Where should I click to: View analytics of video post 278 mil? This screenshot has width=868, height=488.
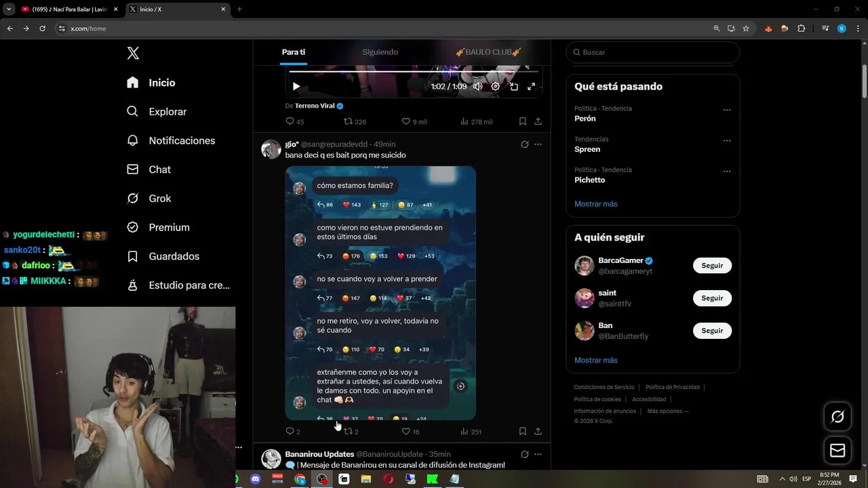point(476,121)
